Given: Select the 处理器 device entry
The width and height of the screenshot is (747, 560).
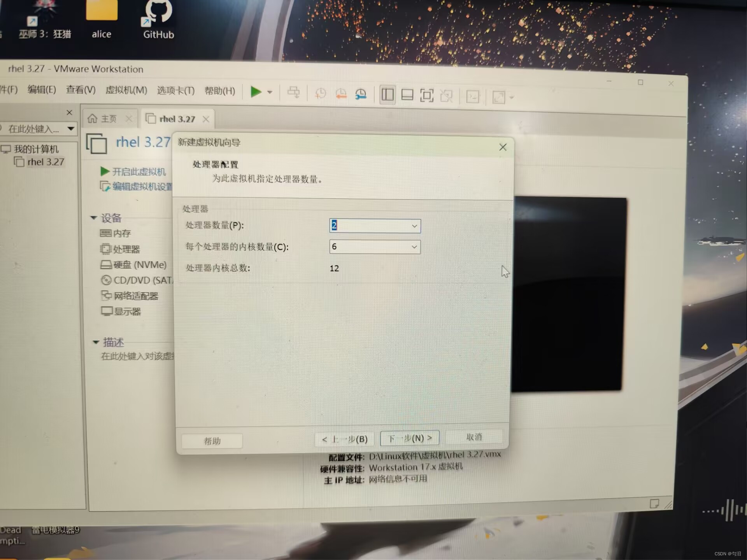Looking at the screenshot, I should click(x=120, y=249).
